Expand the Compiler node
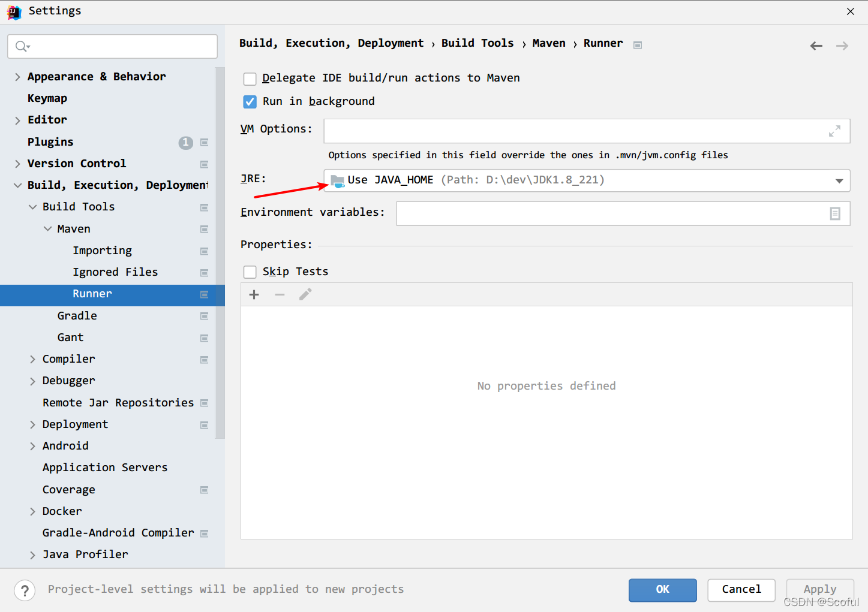Image resolution: width=868 pixels, height=612 pixels. pos(32,359)
